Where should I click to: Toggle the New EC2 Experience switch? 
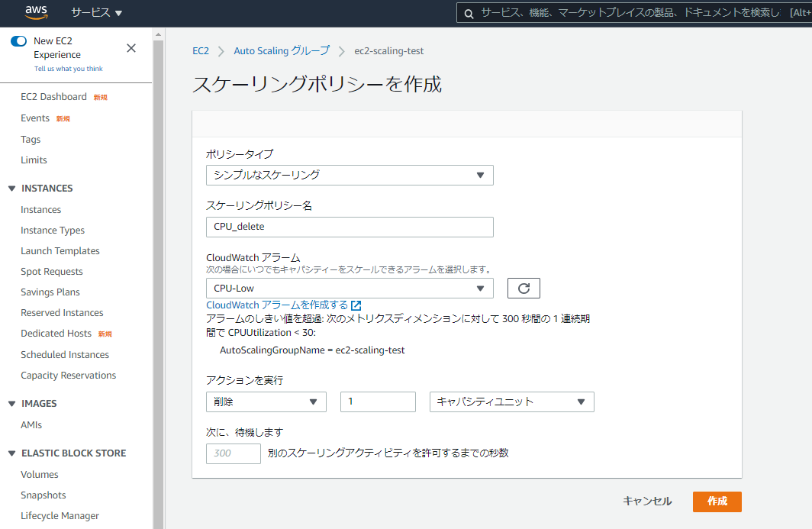[x=18, y=41]
